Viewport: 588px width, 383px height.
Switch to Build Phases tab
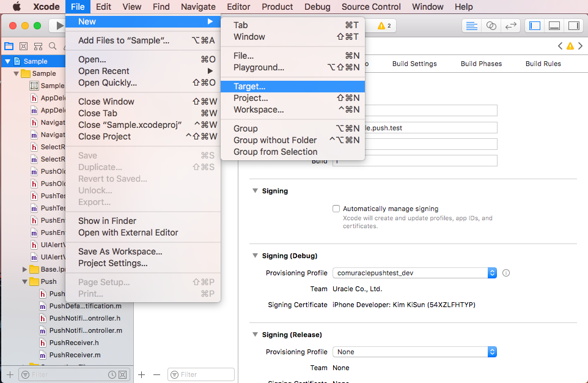(x=481, y=64)
